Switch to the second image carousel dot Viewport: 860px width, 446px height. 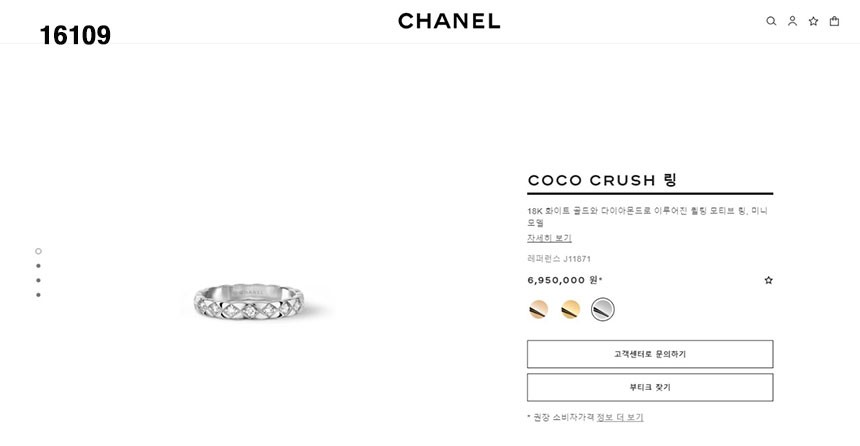[38, 266]
